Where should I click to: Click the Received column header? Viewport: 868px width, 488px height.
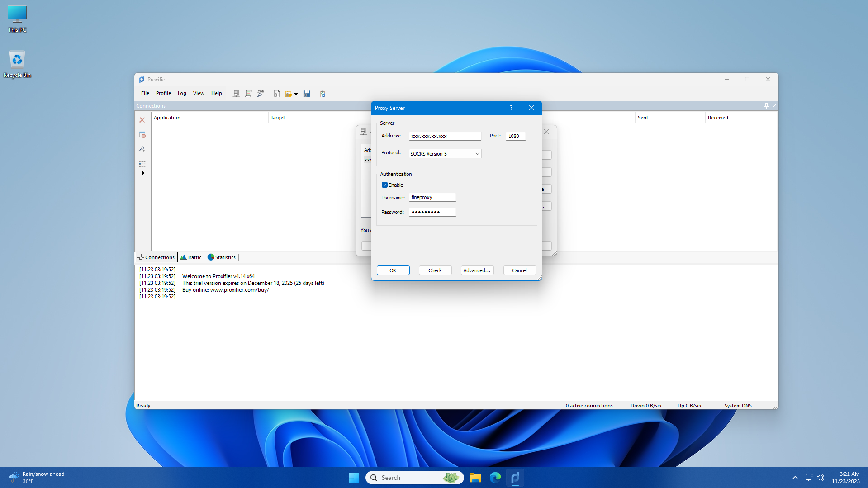point(740,118)
